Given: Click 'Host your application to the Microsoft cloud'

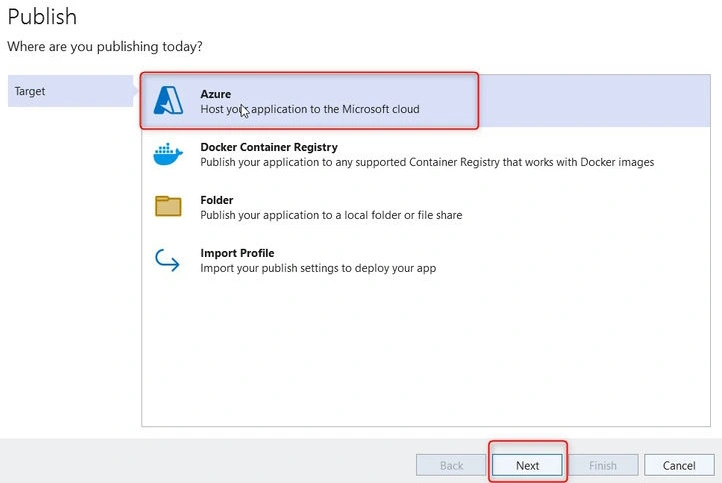Looking at the screenshot, I should [x=310, y=109].
